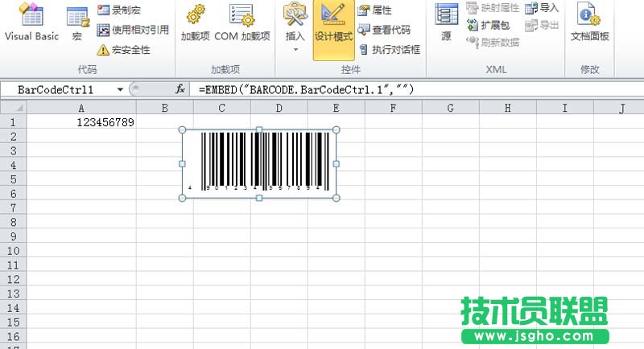Select row 12 header
Viewport: 644px width, 349px height.
13,279
